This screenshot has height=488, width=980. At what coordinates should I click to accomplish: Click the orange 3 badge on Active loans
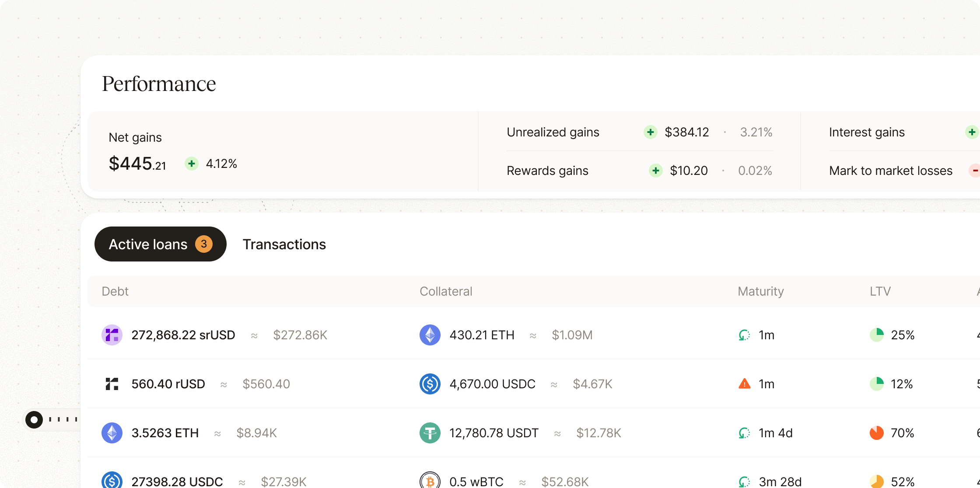(x=204, y=244)
